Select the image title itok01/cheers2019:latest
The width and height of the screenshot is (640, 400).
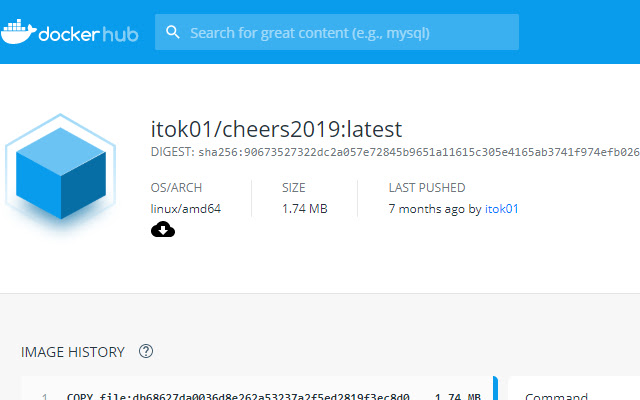pos(276,129)
